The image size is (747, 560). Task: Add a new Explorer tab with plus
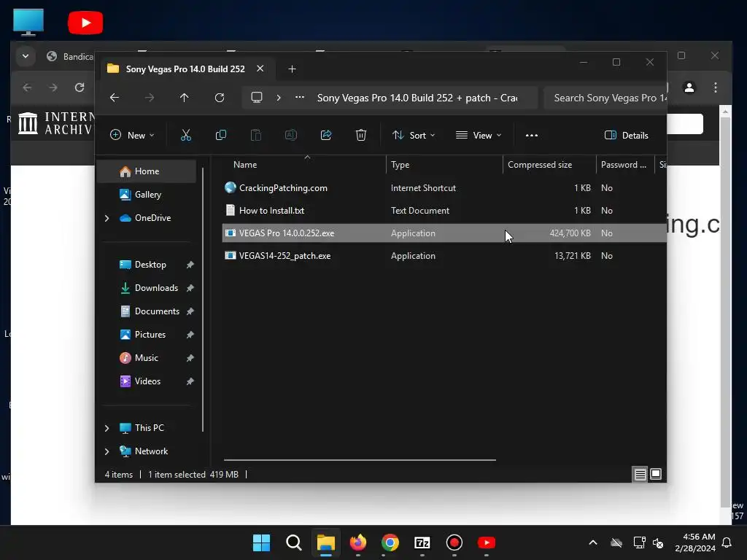292,69
